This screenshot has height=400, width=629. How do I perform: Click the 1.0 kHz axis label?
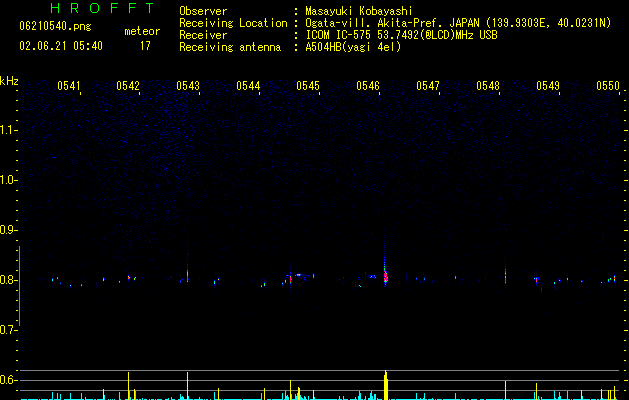pyautogui.click(x=9, y=180)
